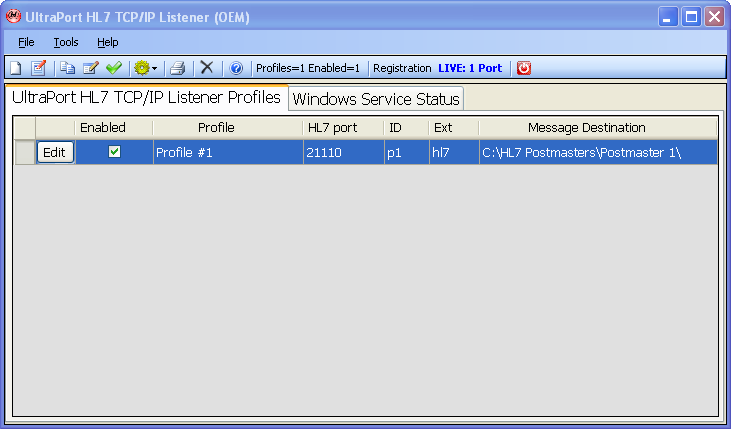Click the red power icon in toolbar
731x429 pixels.
[x=523, y=68]
